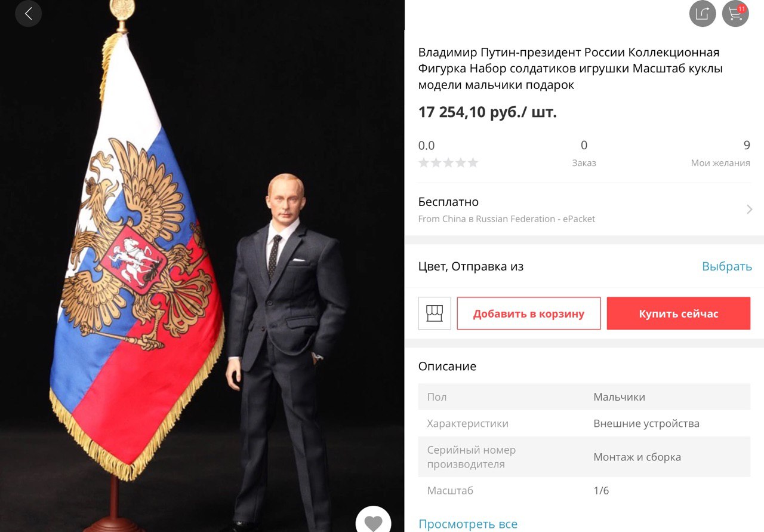The width and height of the screenshot is (764, 532).
Task: Click Купить сейчас button
Action: [679, 313]
